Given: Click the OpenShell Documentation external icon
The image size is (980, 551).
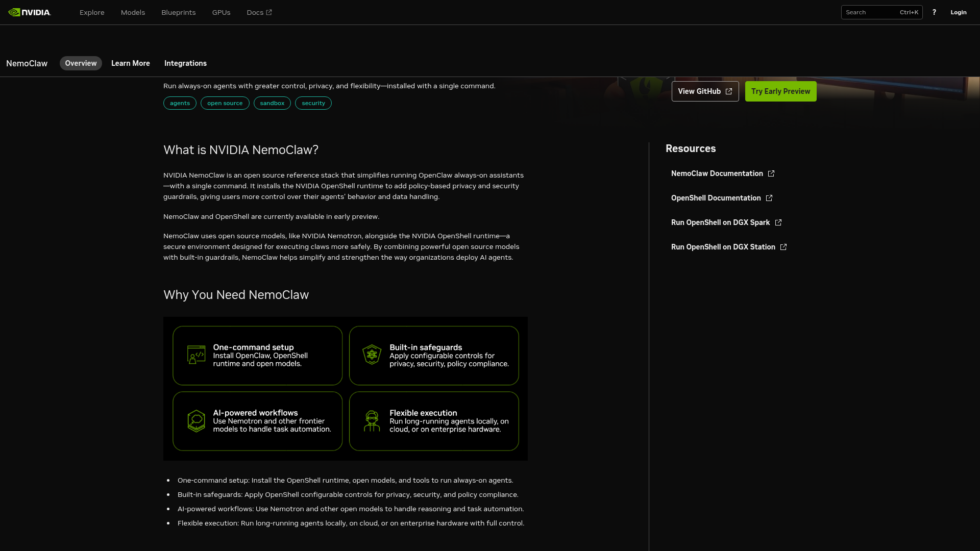Looking at the screenshot, I should tap(769, 198).
